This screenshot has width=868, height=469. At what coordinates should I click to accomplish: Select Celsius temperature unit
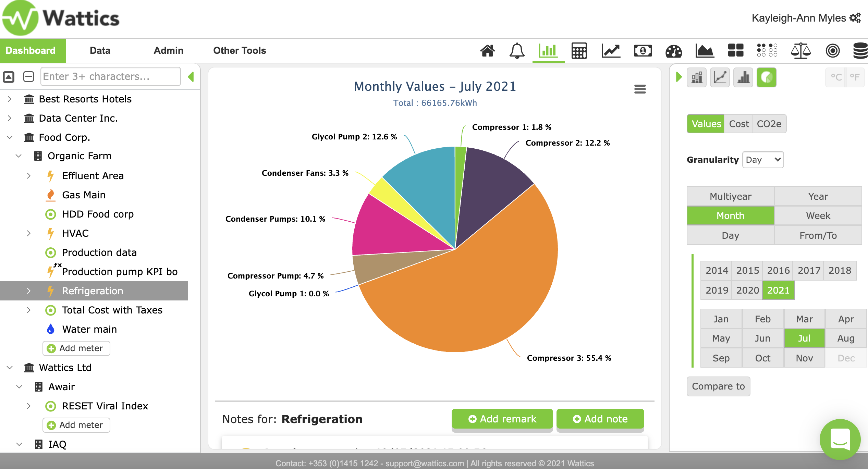[x=836, y=77]
